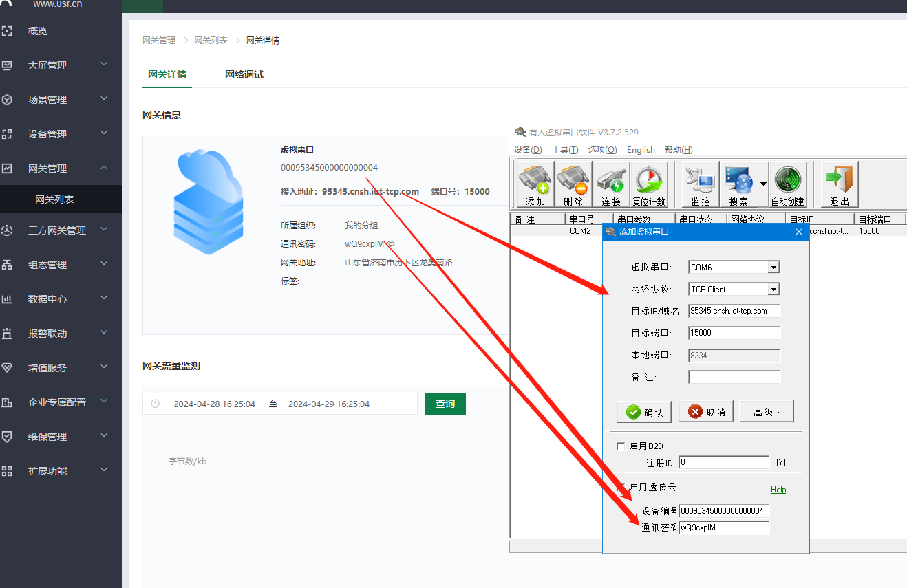907x588 pixels.
Task: Click the 报警联动 alarm icon
Action: pos(7,334)
